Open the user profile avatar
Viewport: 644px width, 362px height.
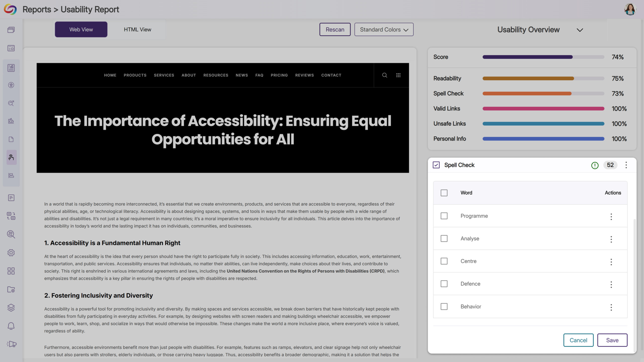click(x=630, y=10)
